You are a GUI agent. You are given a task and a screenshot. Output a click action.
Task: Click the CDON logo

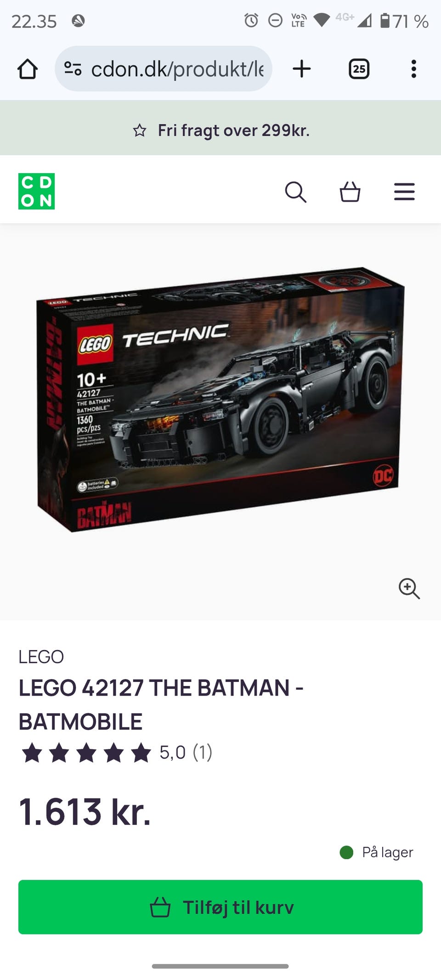point(36,191)
